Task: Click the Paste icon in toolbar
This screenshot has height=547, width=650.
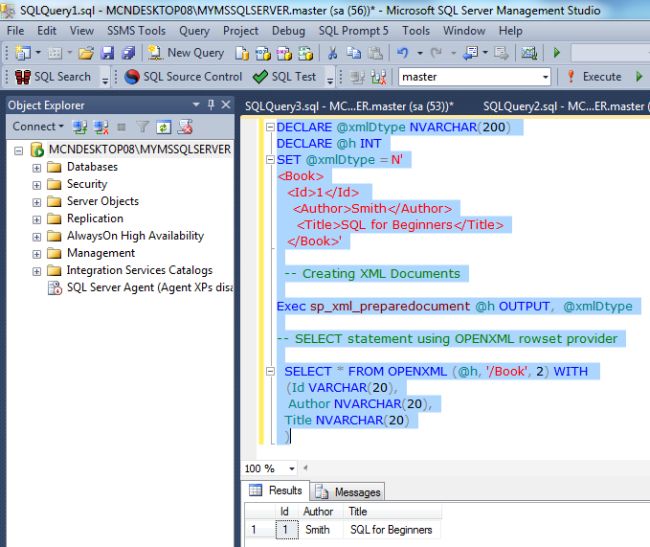Action: click(x=376, y=53)
